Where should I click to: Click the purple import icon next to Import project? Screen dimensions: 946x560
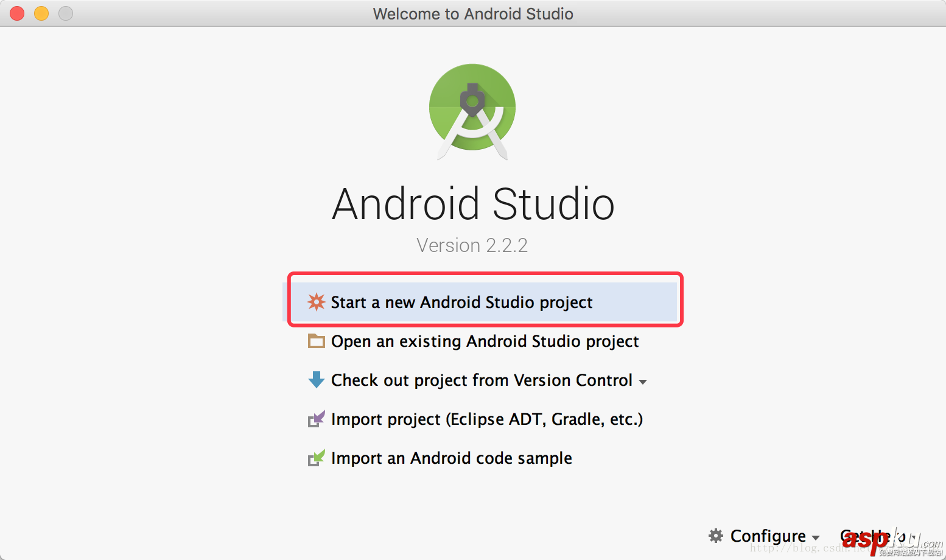pyautogui.click(x=316, y=419)
